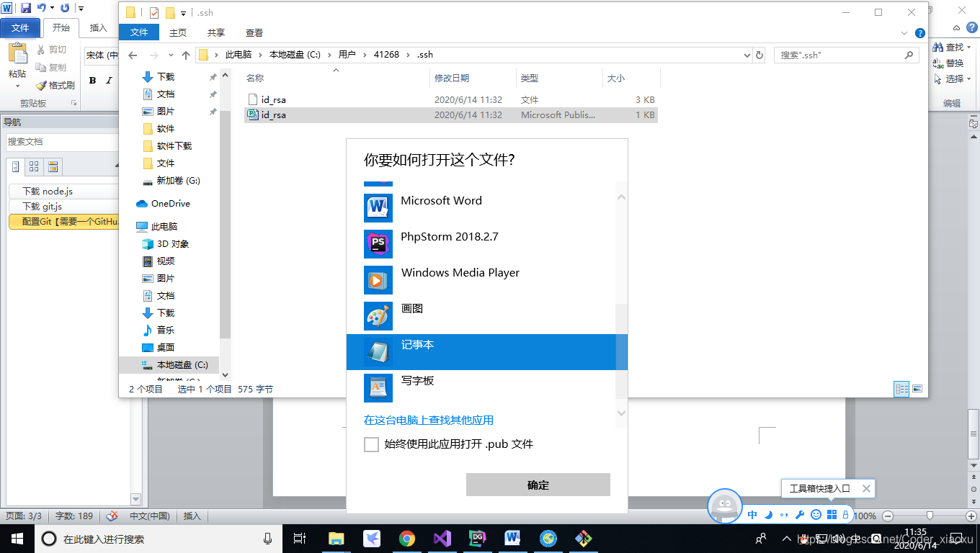Click Word zoom out minus button
This screenshot has width=980, height=553.
pos(888,516)
